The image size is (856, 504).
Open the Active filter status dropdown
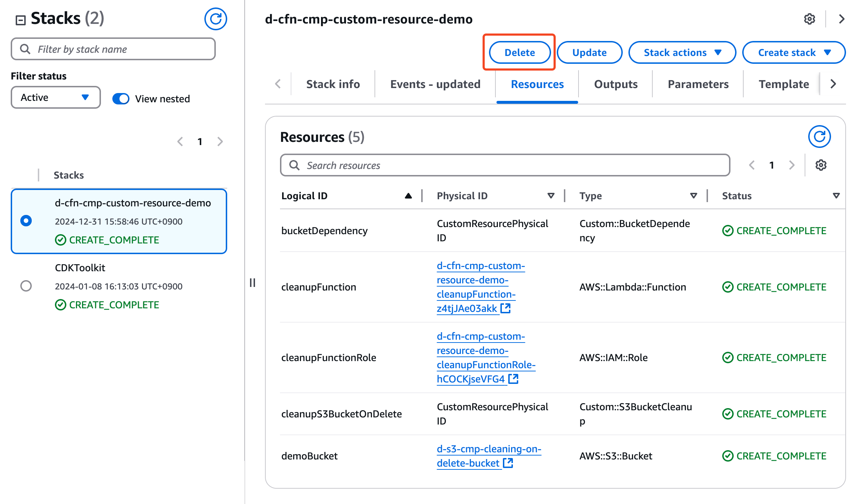click(x=55, y=97)
